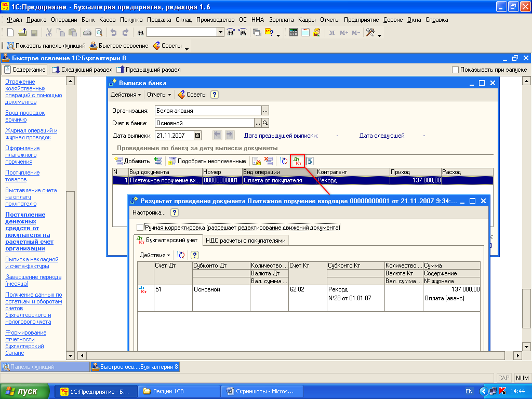Image resolution: width=532 pixels, height=399 pixels.
Task: Open the Продажа menu
Action: point(159,20)
